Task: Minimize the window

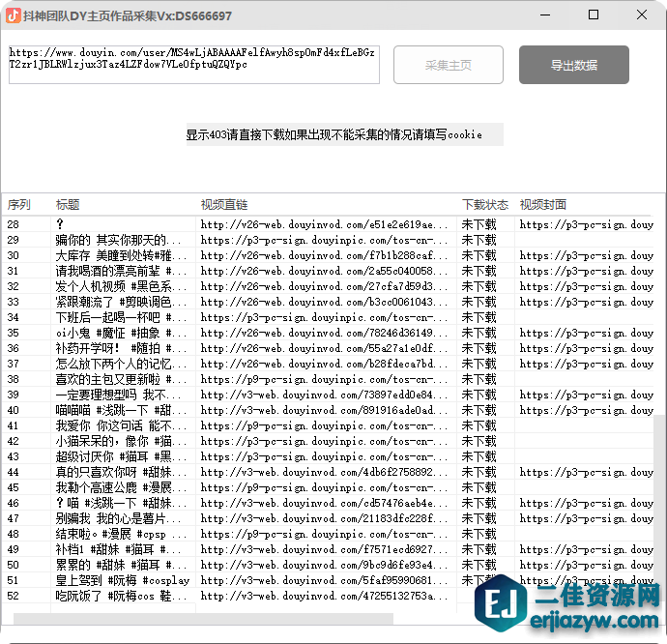Action: 545,15
